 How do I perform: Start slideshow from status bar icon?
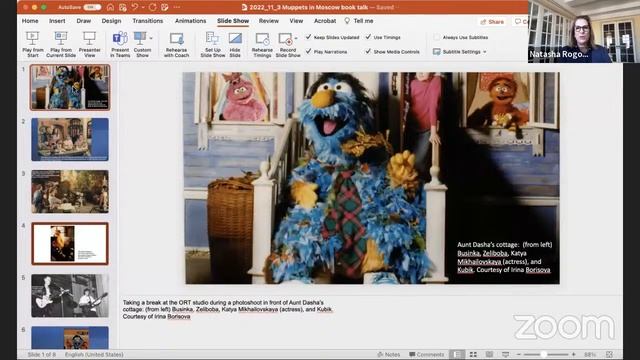505,354
